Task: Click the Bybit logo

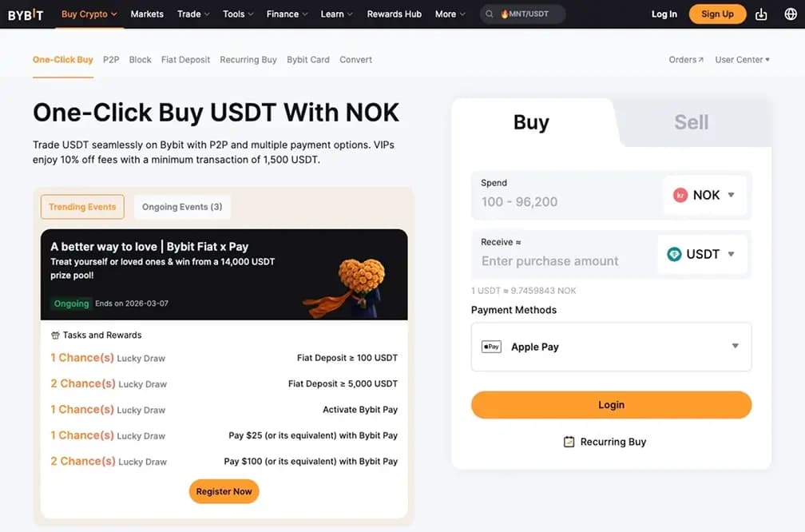Action: (x=25, y=14)
